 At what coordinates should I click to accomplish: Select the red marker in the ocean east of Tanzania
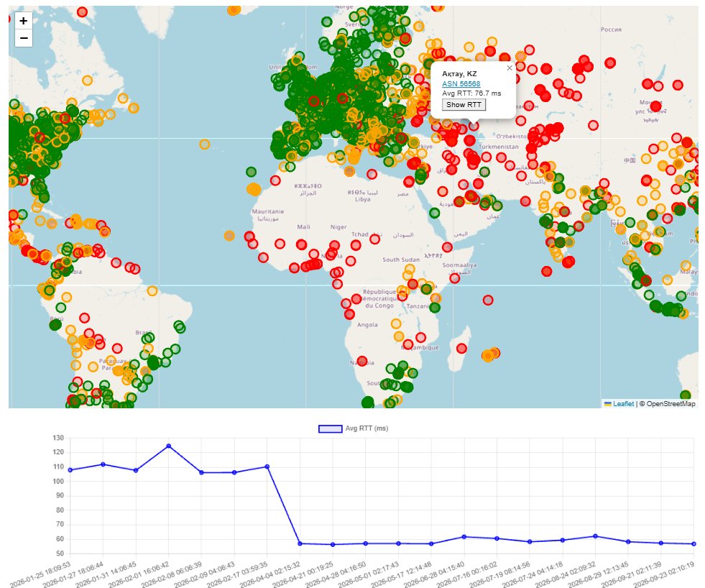pyautogui.click(x=488, y=300)
